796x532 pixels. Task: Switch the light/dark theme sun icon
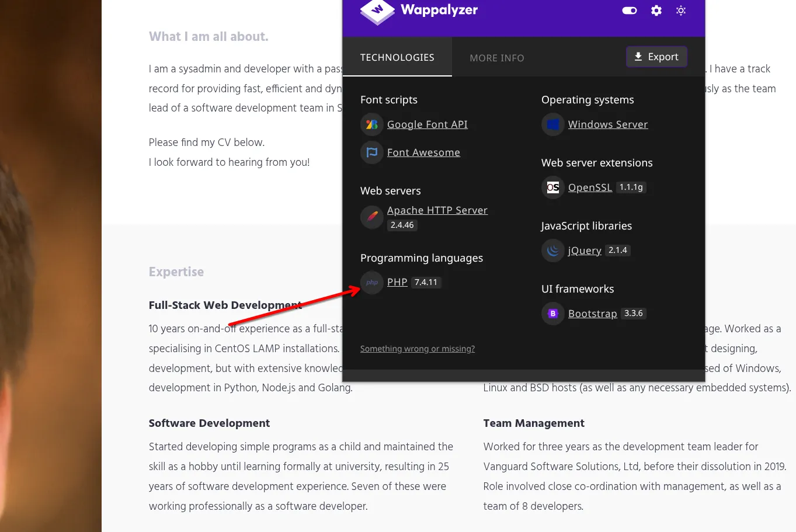681,11
